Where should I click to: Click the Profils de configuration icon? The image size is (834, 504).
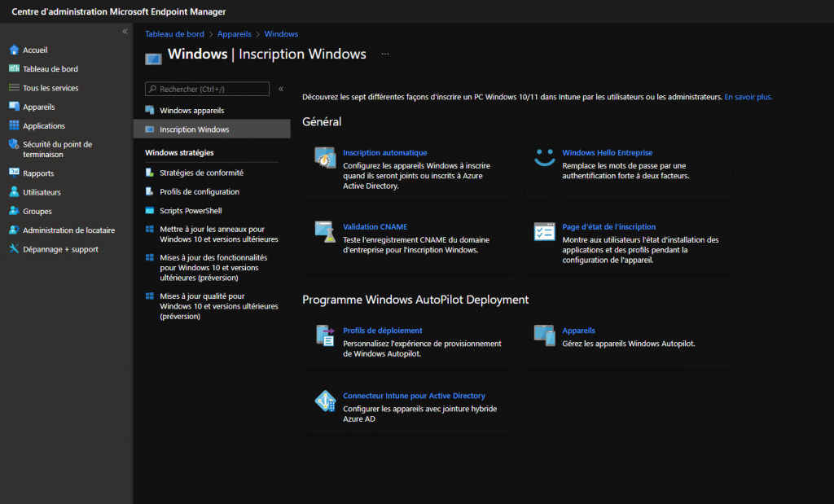150,191
